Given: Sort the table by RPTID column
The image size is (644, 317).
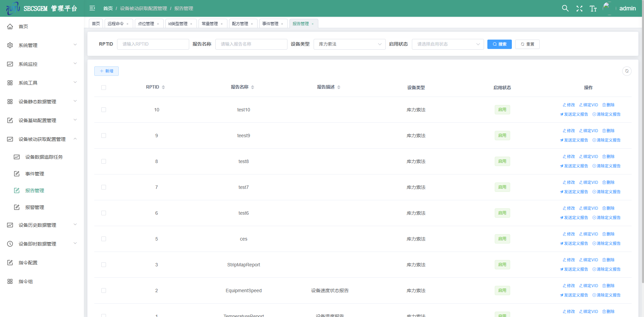Looking at the screenshot, I should tap(163, 87).
